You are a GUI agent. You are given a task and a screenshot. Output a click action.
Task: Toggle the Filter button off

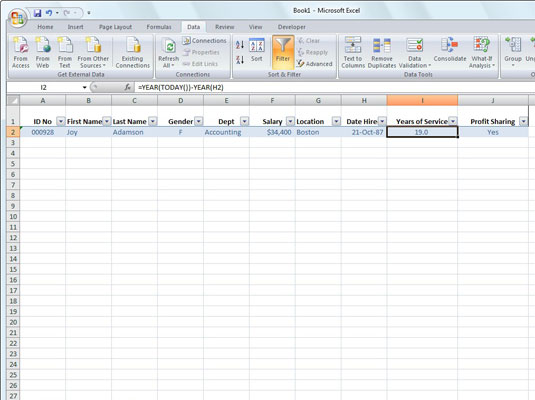283,52
